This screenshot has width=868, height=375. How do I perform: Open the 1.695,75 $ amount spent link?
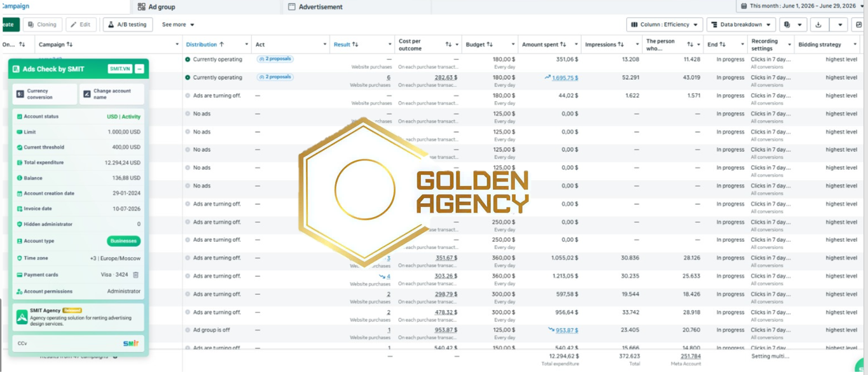(x=565, y=78)
